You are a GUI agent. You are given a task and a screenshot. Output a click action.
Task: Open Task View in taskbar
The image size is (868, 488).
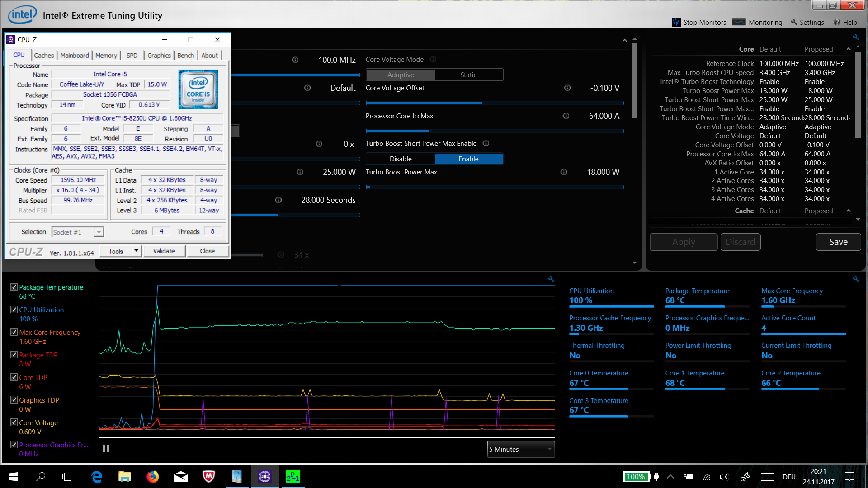(68, 477)
